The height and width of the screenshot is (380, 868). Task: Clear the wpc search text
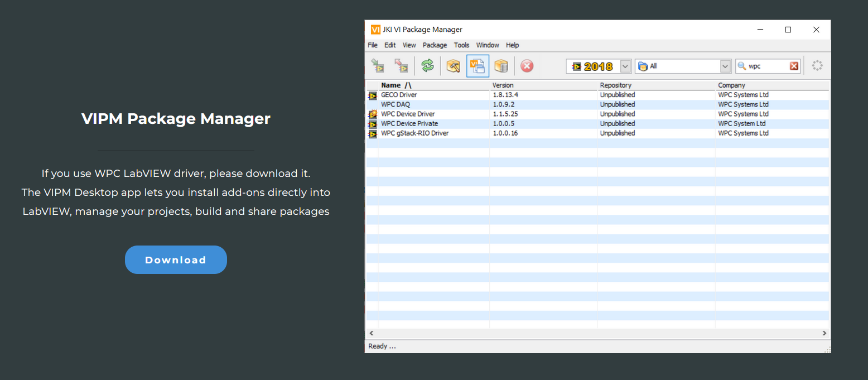pyautogui.click(x=794, y=65)
